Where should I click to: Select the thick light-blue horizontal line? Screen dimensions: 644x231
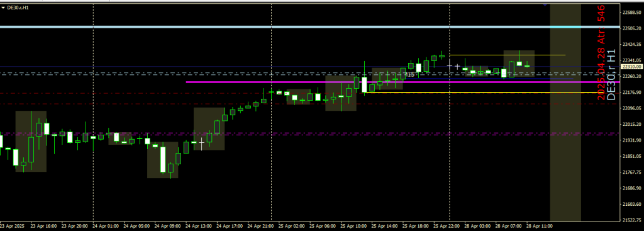(309, 27)
